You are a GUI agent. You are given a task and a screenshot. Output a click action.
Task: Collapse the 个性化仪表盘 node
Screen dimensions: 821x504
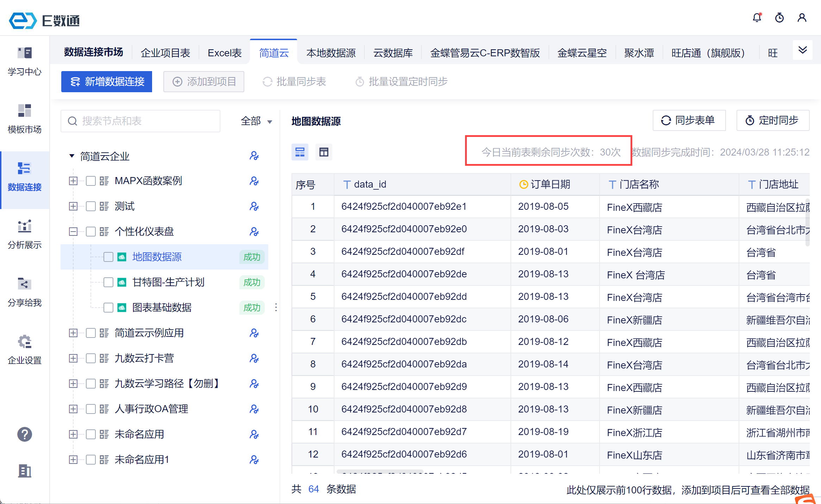point(73,232)
